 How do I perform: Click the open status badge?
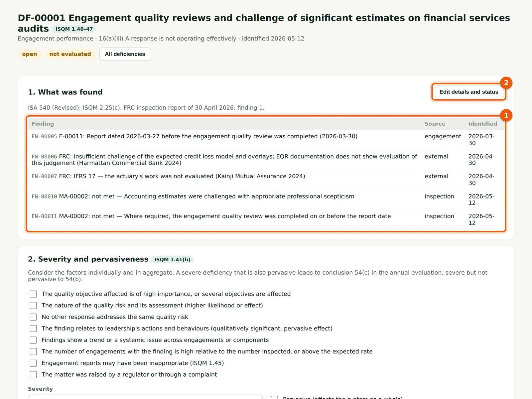point(30,54)
